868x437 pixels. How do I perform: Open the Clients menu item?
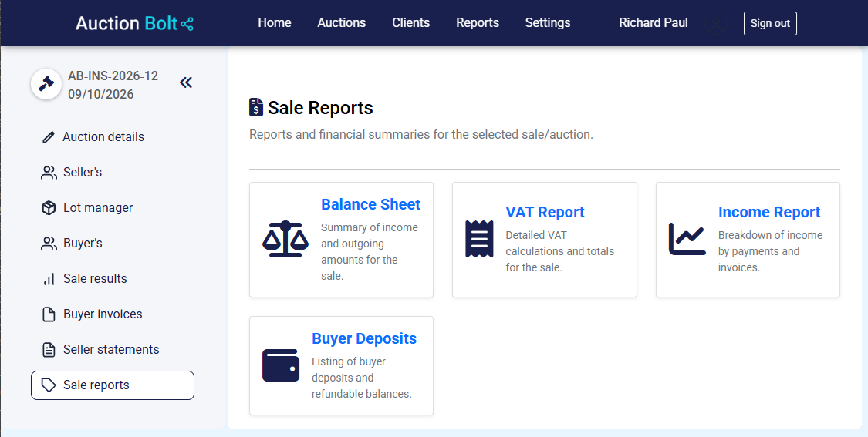click(x=410, y=22)
